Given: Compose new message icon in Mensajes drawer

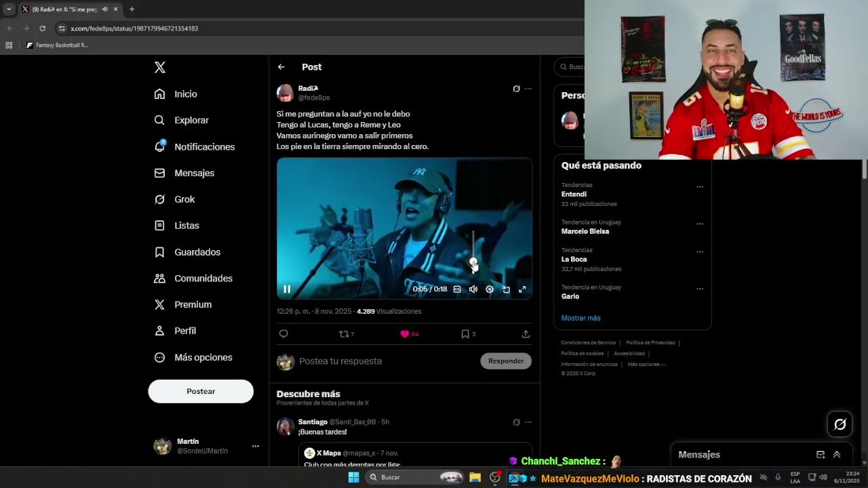Looking at the screenshot, I should pyautogui.click(x=821, y=455).
